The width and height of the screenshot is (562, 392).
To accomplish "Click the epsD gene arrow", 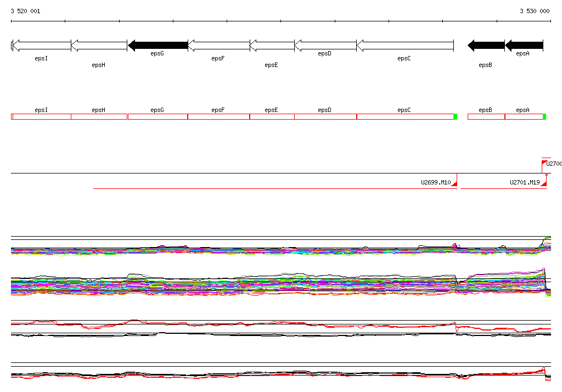I will [325, 46].
